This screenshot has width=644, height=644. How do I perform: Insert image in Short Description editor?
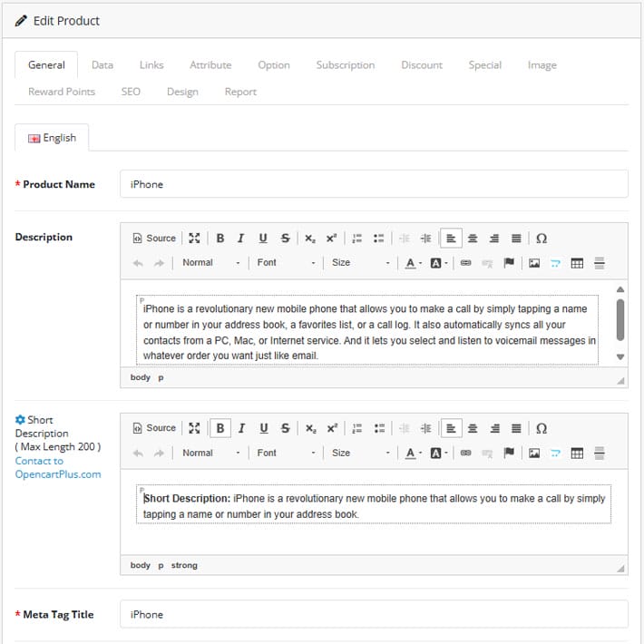point(534,453)
